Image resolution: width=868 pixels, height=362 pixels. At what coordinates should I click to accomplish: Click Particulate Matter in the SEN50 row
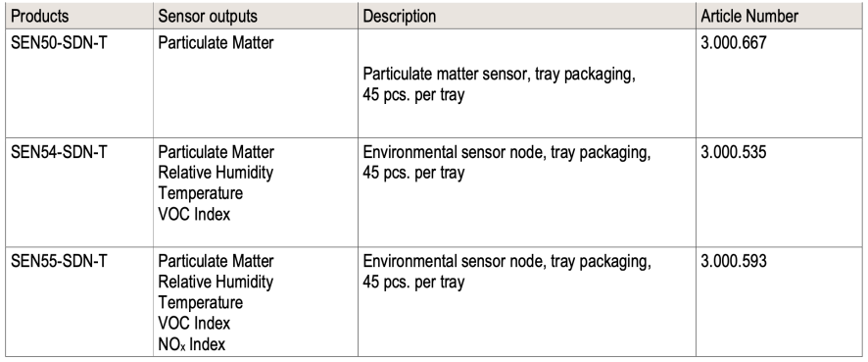(x=216, y=43)
